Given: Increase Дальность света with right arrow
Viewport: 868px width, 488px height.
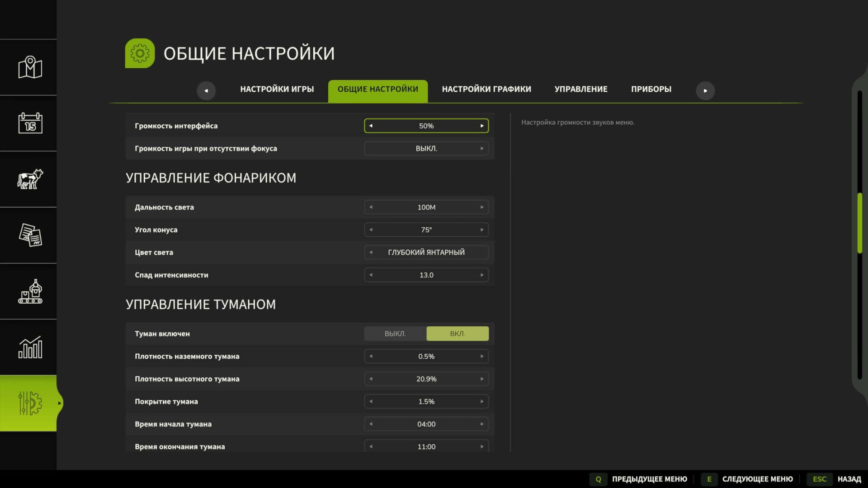Looking at the screenshot, I should (482, 207).
